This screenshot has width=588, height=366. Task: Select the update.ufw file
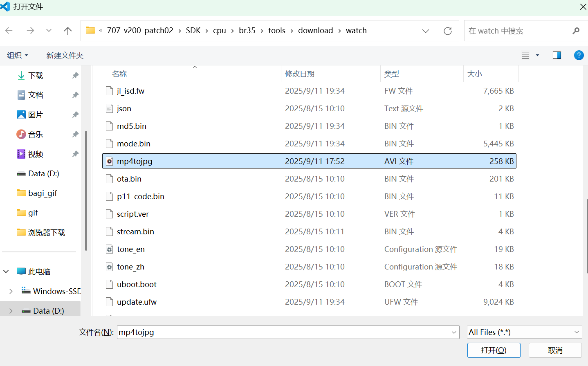(x=309, y=302)
